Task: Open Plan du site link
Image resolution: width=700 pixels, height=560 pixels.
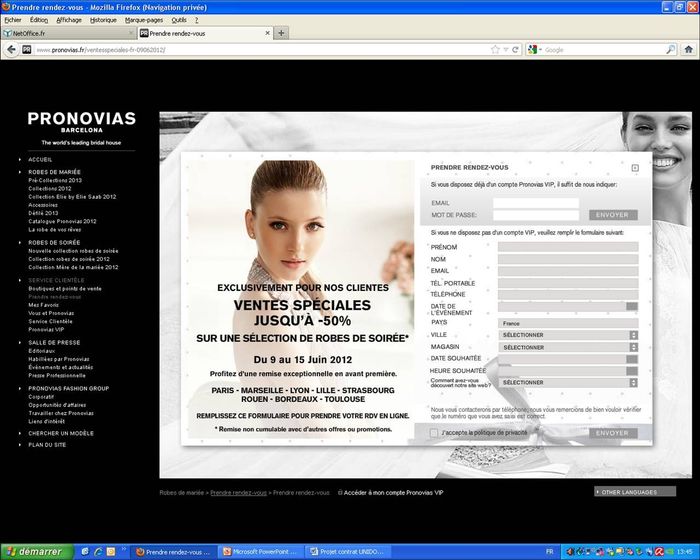Action: click(x=47, y=445)
